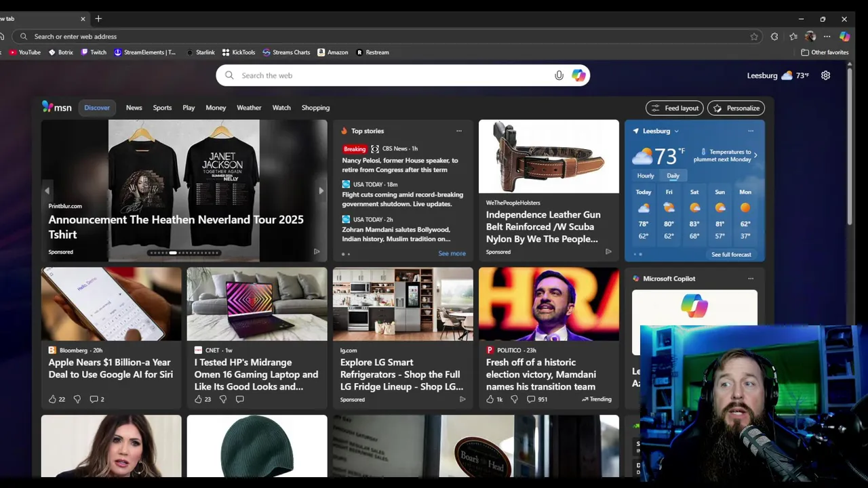Open browser Settings and more menu

tap(827, 37)
